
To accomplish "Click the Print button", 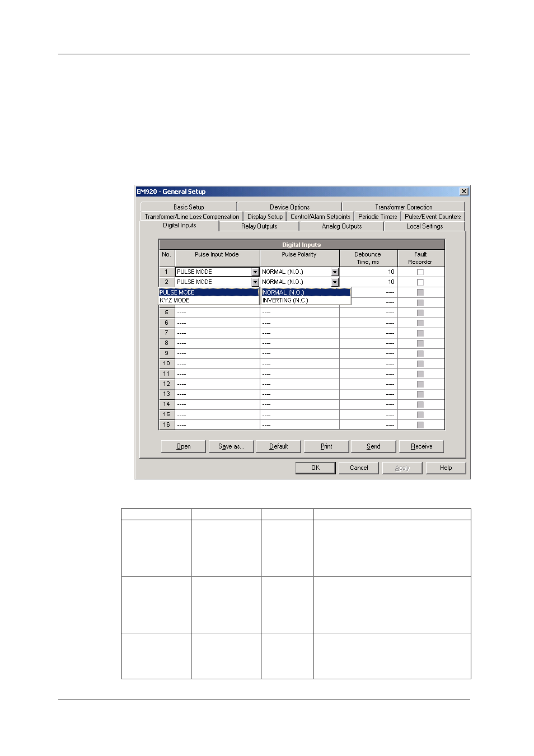I will (326, 446).
